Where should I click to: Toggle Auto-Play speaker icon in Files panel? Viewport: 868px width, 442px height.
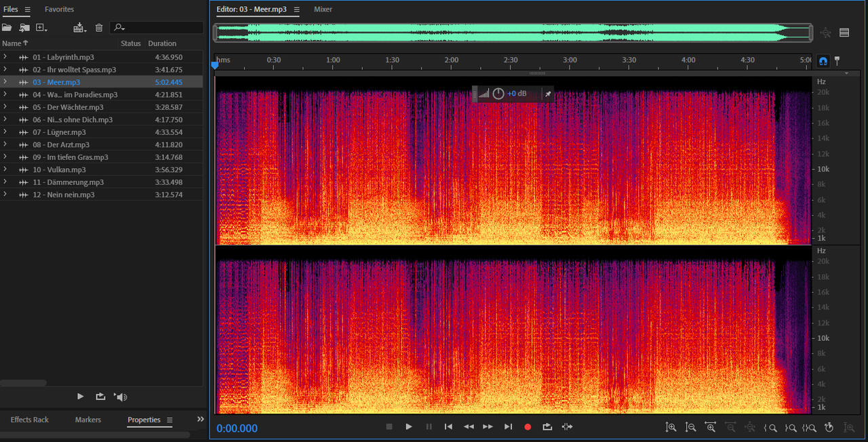121,397
